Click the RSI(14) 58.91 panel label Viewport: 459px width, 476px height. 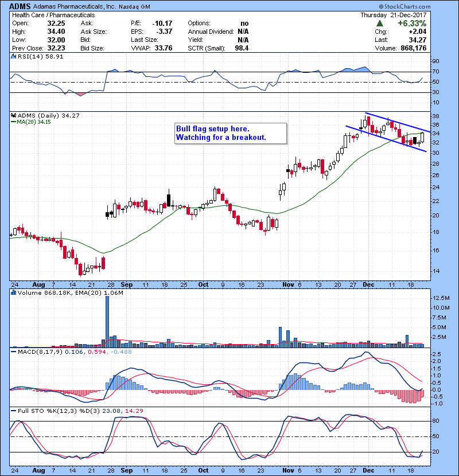[40, 56]
